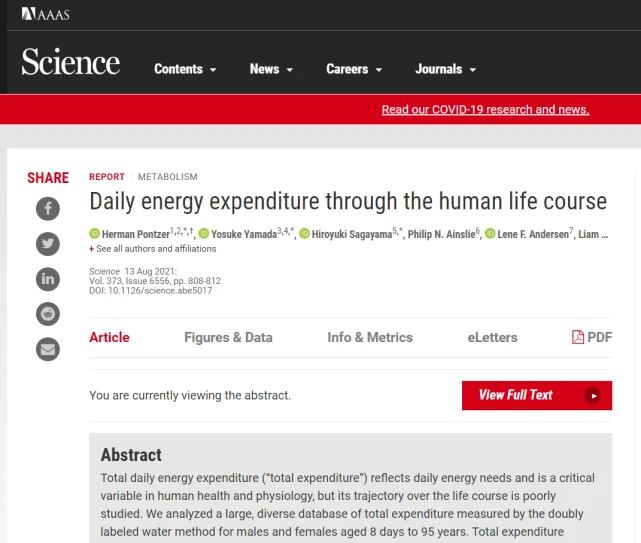The image size is (641, 543).
Task: Share article on Facebook
Action: 48,208
